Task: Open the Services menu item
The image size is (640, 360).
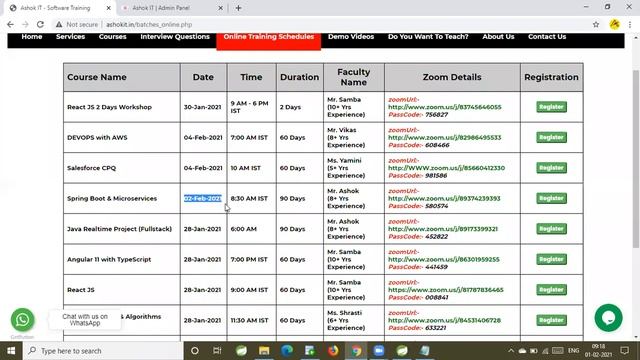Action: (70, 36)
